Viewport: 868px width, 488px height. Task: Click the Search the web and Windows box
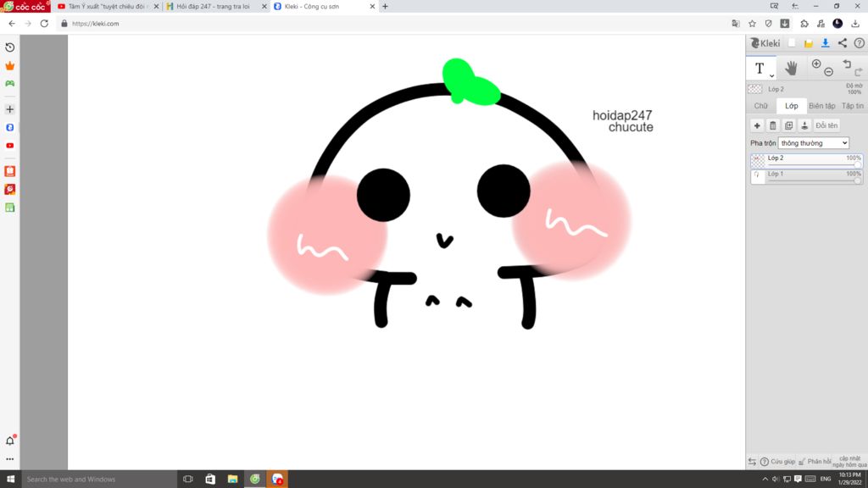(x=98, y=480)
